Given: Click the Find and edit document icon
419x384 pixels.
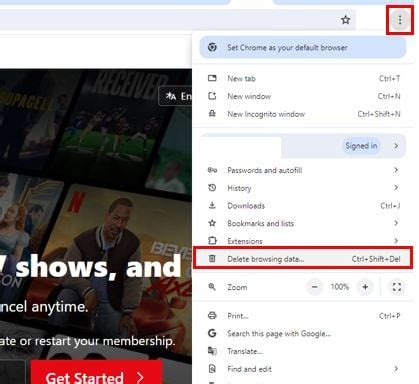Looking at the screenshot, I should pos(212,369).
